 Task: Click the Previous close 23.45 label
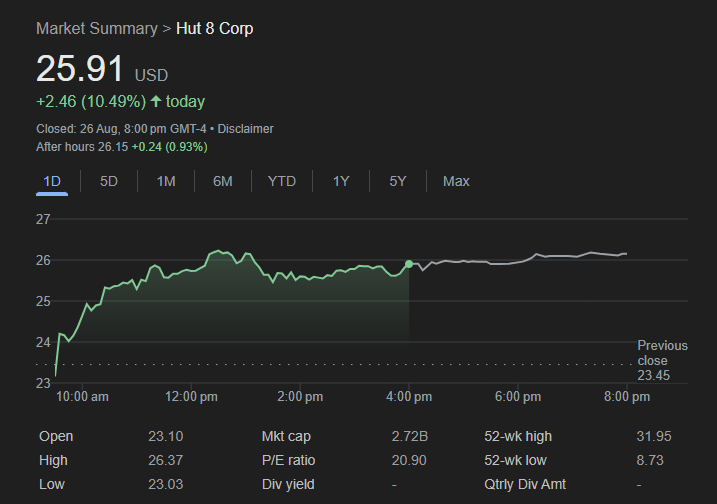(661, 360)
